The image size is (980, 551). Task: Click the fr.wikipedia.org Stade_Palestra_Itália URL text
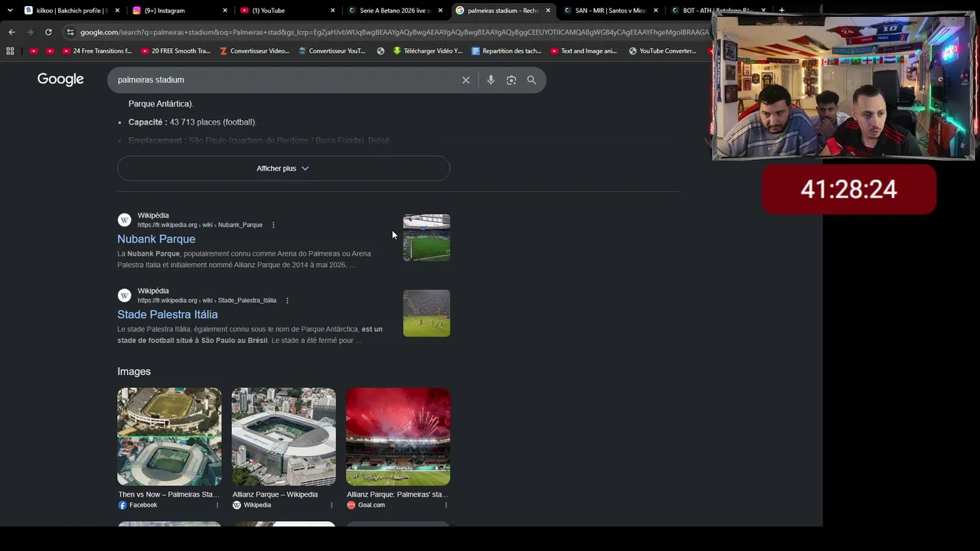207,301
